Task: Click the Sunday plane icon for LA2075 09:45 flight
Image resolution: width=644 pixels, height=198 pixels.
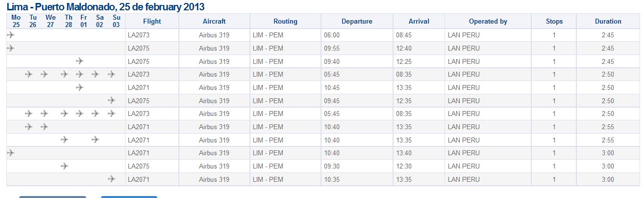Action: click(112, 100)
